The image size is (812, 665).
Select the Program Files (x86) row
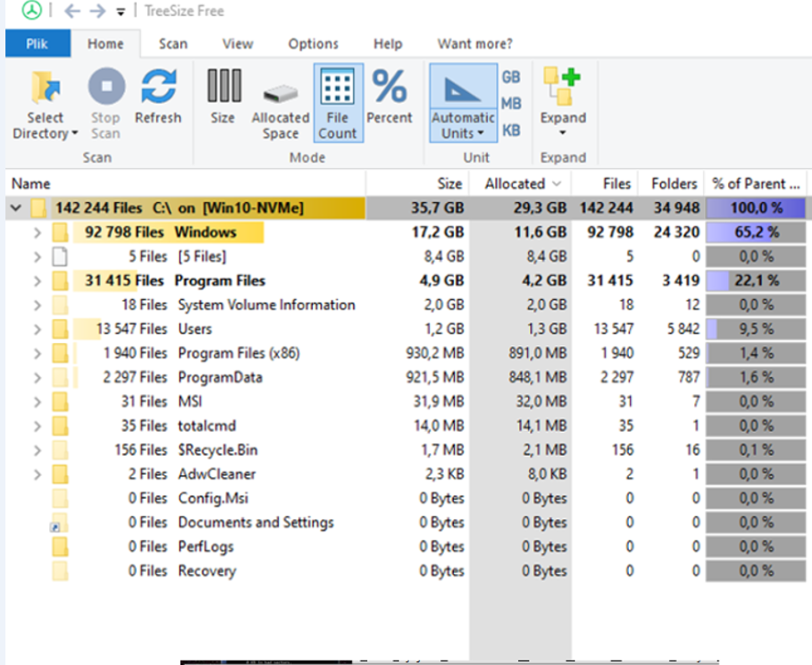tap(406, 353)
